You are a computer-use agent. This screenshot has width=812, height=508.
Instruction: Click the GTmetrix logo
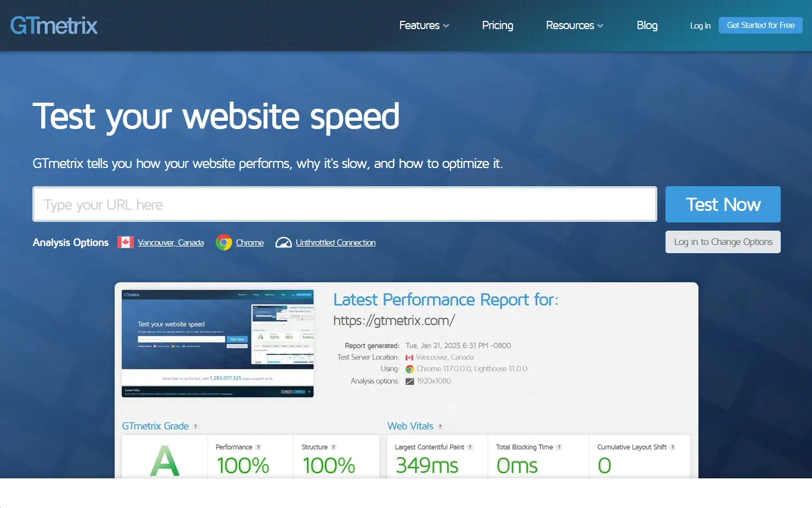point(54,25)
